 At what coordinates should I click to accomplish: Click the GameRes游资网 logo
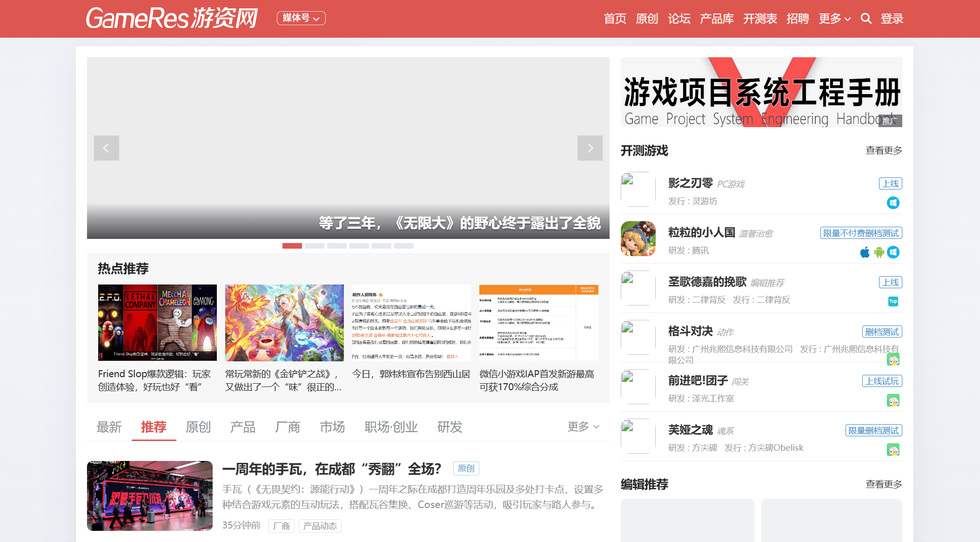[x=172, y=18]
